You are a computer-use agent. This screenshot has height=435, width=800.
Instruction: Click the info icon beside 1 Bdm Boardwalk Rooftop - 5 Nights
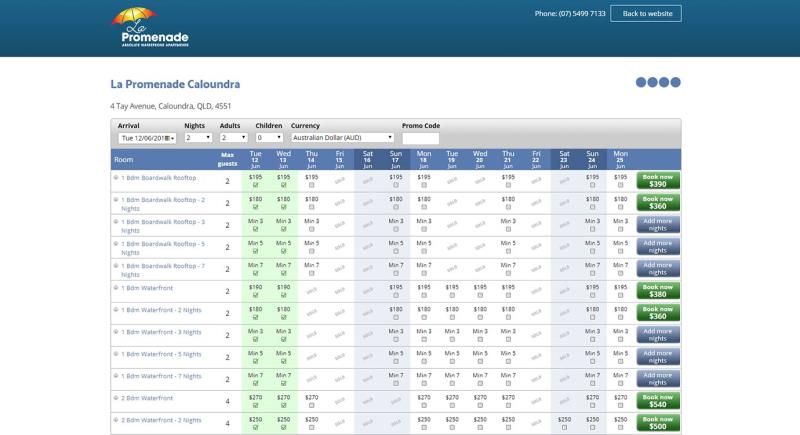pyautogui.click(x=116, y=244)
